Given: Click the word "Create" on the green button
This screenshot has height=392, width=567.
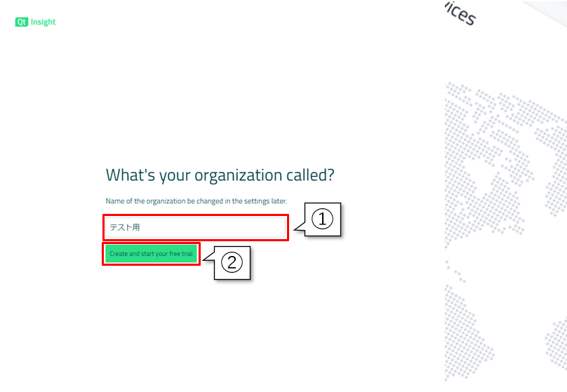Looking at the screenshot, I should click(x=119, y=254).
